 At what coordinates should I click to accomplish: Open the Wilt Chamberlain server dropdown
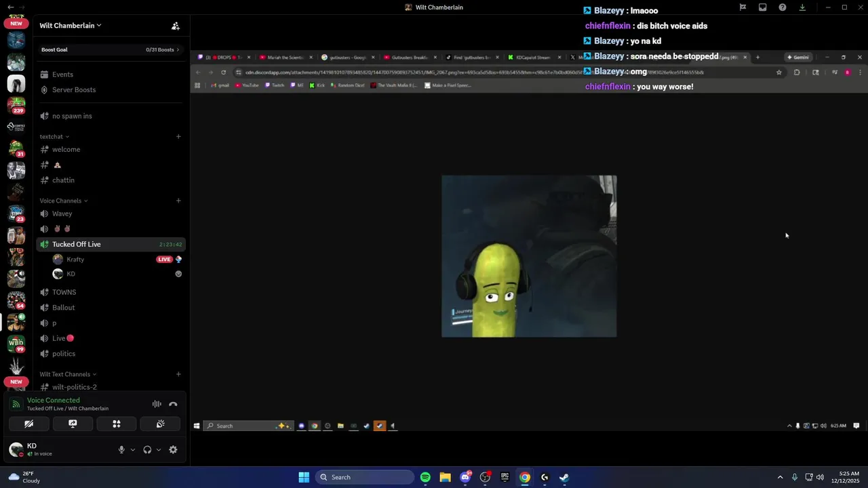pyautogui.click(x=71, y=25)
